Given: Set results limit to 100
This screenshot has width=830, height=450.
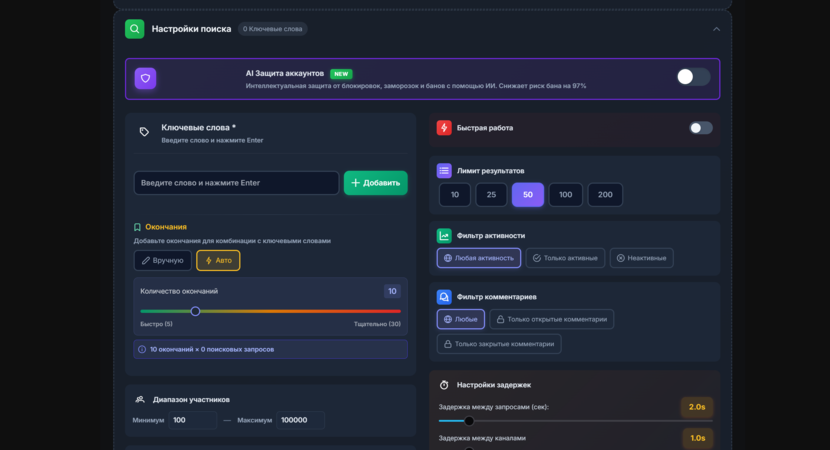Looking at the screenshot, I should click(x=566, y=194).
